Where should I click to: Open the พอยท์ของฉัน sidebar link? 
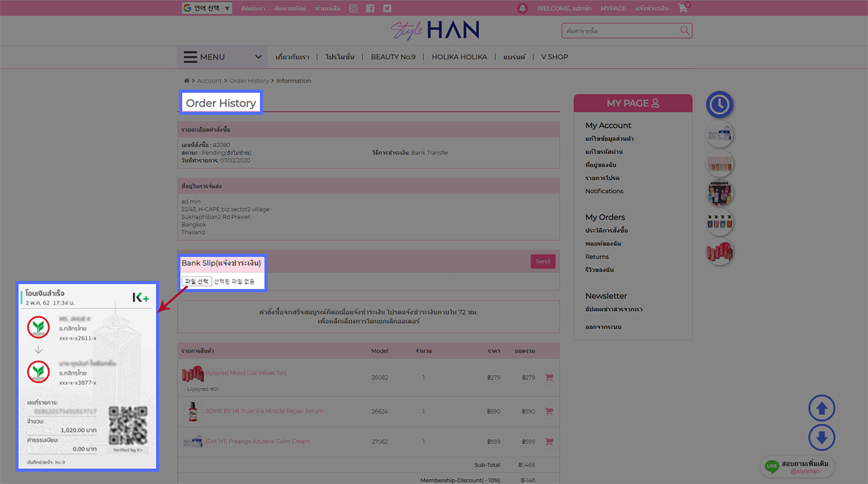click(x=603, y=244)
